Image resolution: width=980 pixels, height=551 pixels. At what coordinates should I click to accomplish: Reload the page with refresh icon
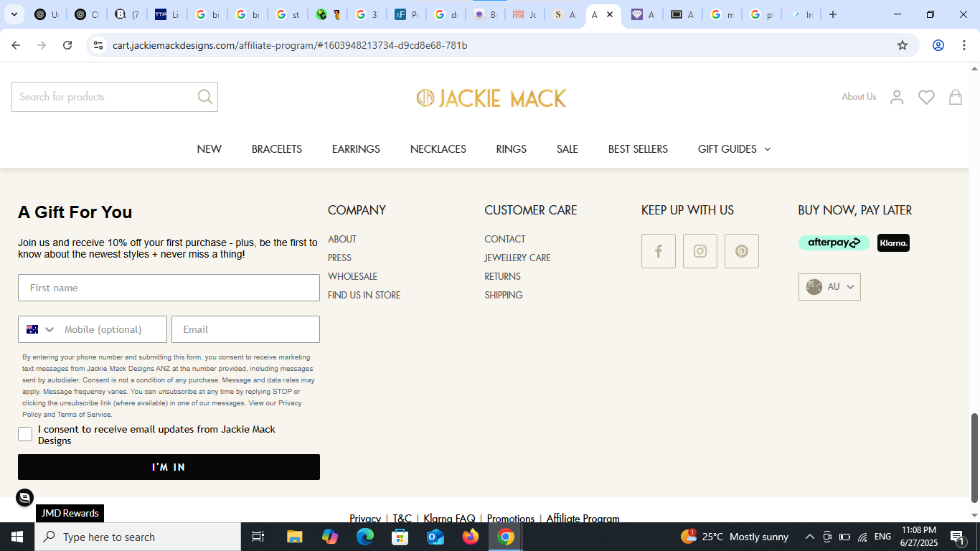pos(67,45)
